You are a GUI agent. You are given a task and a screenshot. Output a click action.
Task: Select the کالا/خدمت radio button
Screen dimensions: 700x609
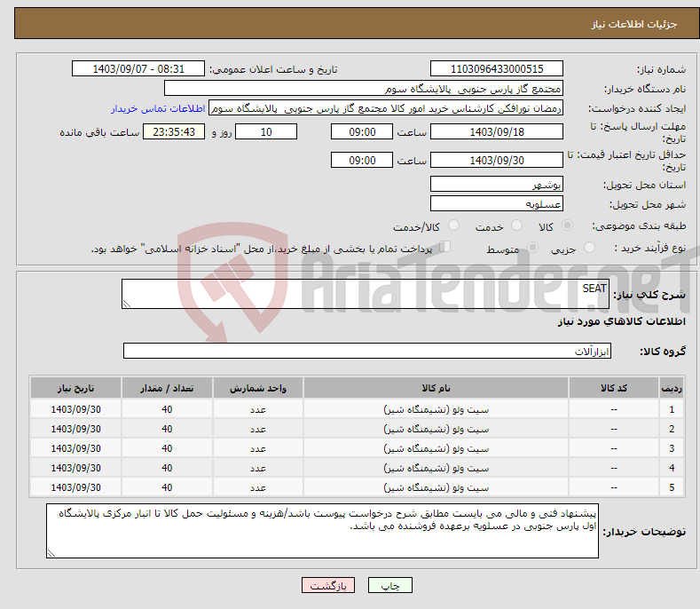[453, 225]
